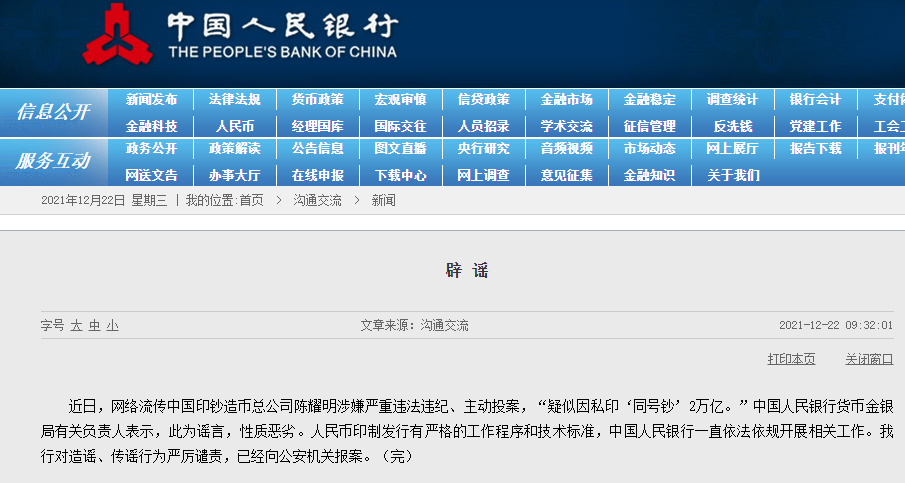
Task: Click the 沟通交流 breadcrumb link
Action: point(317,200)
